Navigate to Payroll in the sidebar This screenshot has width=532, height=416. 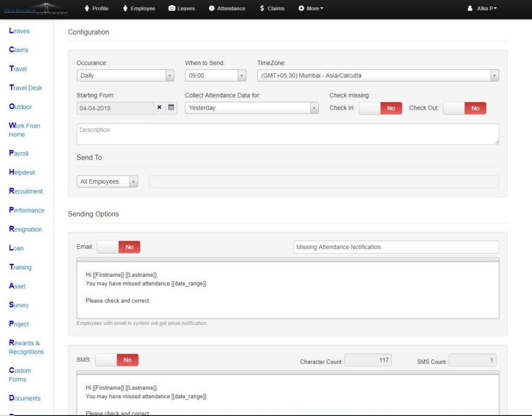click(19, 153)
